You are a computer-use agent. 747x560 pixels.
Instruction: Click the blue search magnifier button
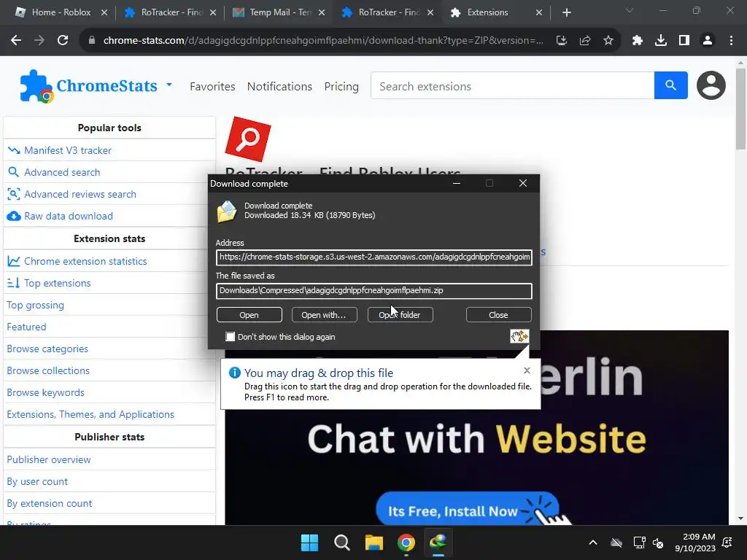click(671, 85)
